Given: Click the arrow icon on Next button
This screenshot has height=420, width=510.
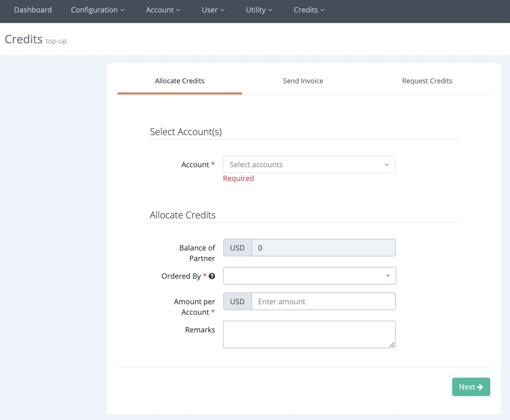Looking at the screenshot, I should coord(480,387).
